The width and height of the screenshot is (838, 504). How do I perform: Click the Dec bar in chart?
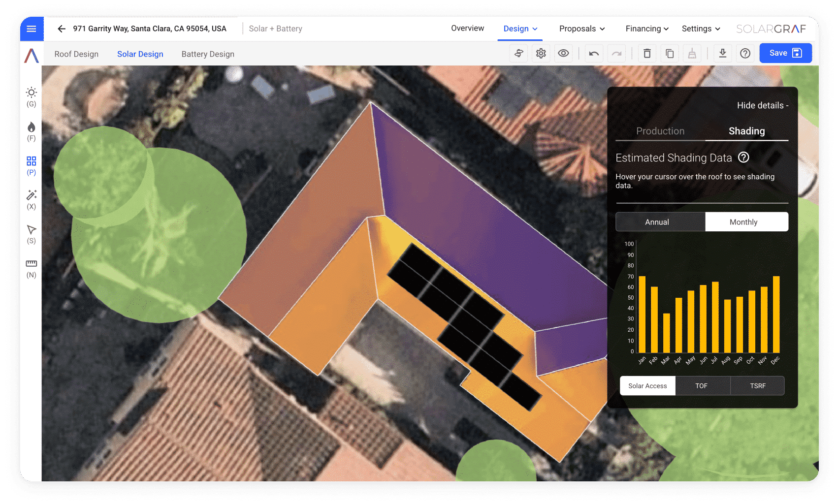pos(776,314)
